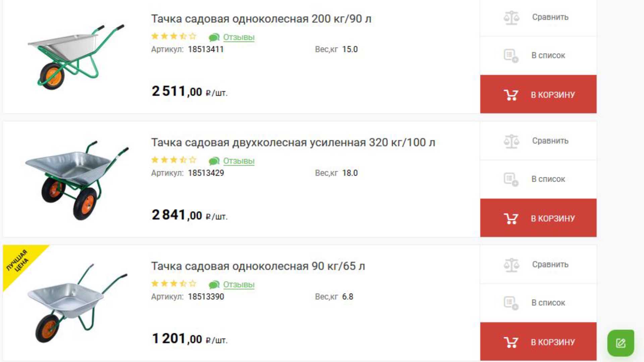Image resolution: width=644 pixels, height=362 pixels.
Task: Add 200 кг/90 л wheelbarrow to cart
Action: coord(538,95)
